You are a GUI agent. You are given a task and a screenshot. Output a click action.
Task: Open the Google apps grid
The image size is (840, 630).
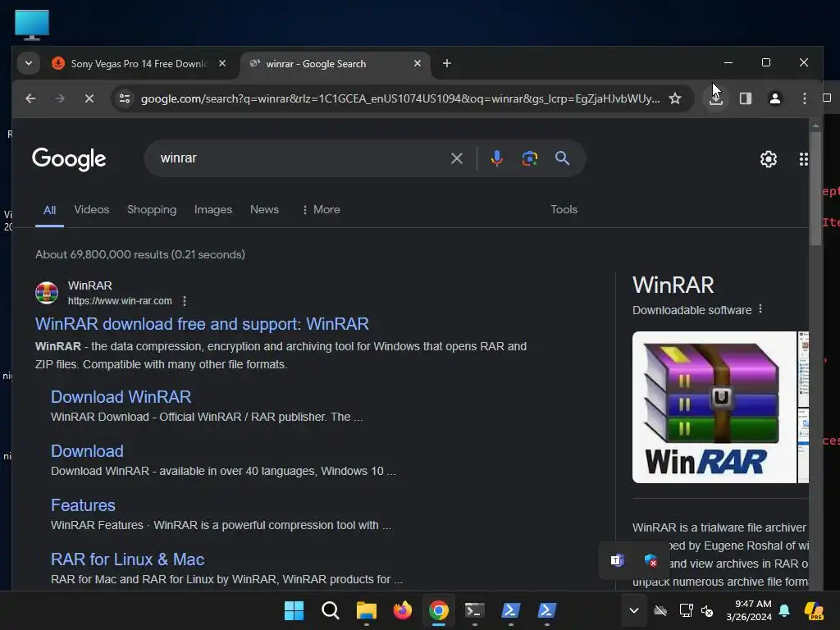coord(803,159)
